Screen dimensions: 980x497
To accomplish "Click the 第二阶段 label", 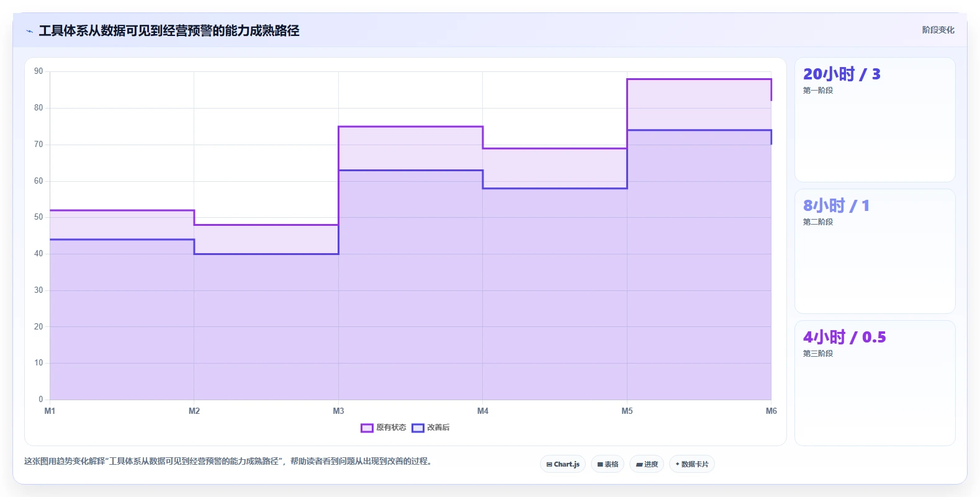I will pos(818,222).
